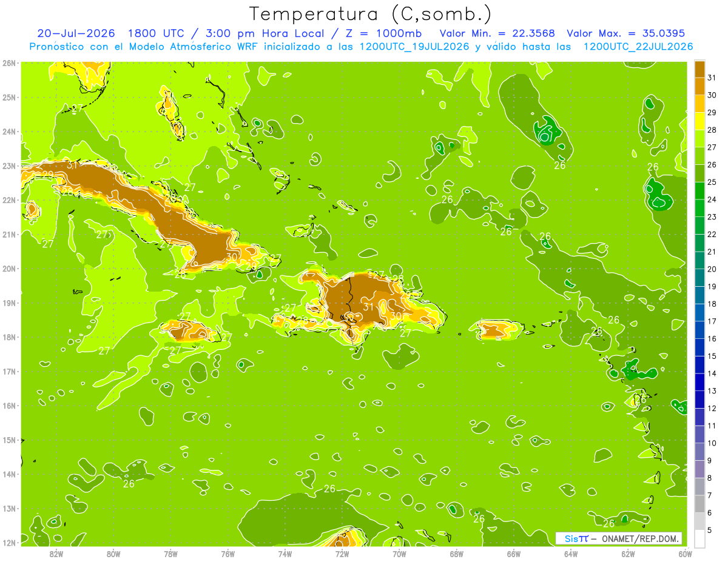Click the 74W longitude axis label
The width and height of the screenshot is (728, 562).
click(285, 553)
